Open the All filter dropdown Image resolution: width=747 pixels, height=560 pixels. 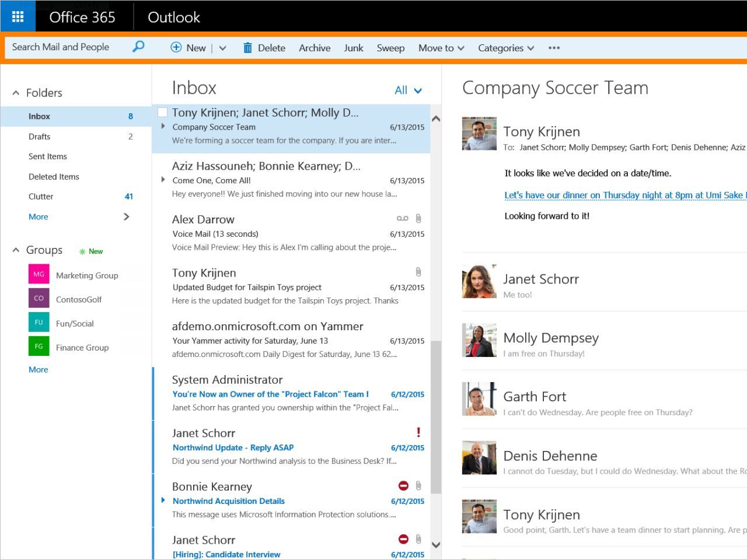[408, 90]
